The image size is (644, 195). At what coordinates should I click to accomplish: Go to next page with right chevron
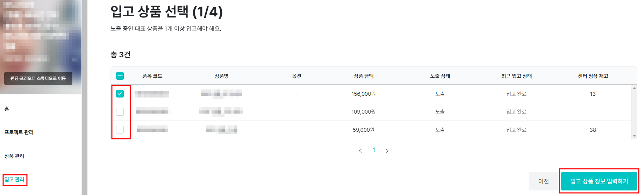[x=387, y=151]
